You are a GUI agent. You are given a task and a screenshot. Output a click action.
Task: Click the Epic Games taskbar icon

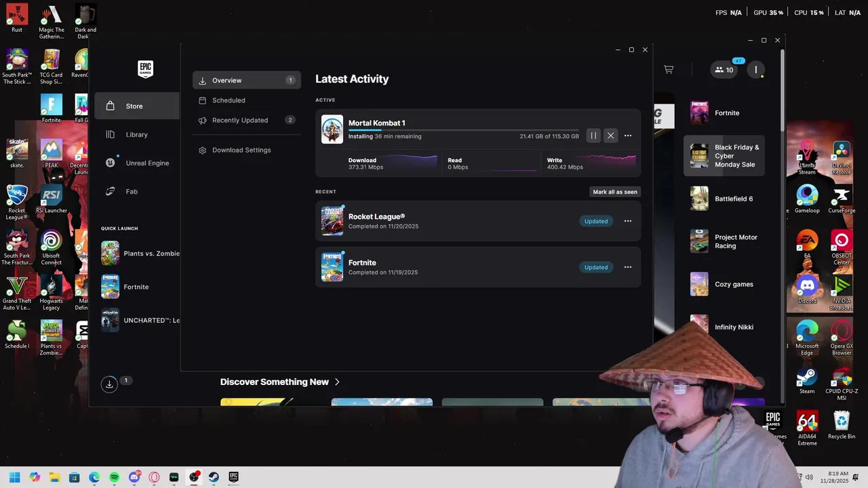(234, 477)
